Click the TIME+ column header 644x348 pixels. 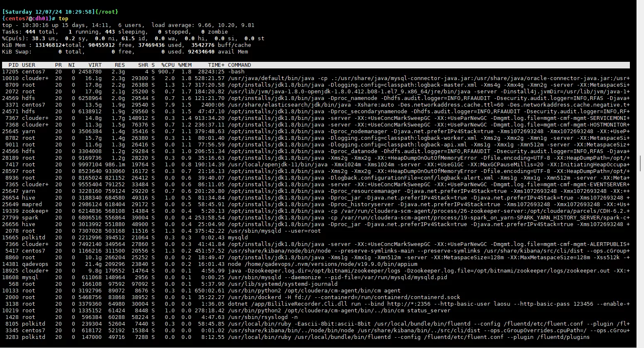(x=216, y=65)
